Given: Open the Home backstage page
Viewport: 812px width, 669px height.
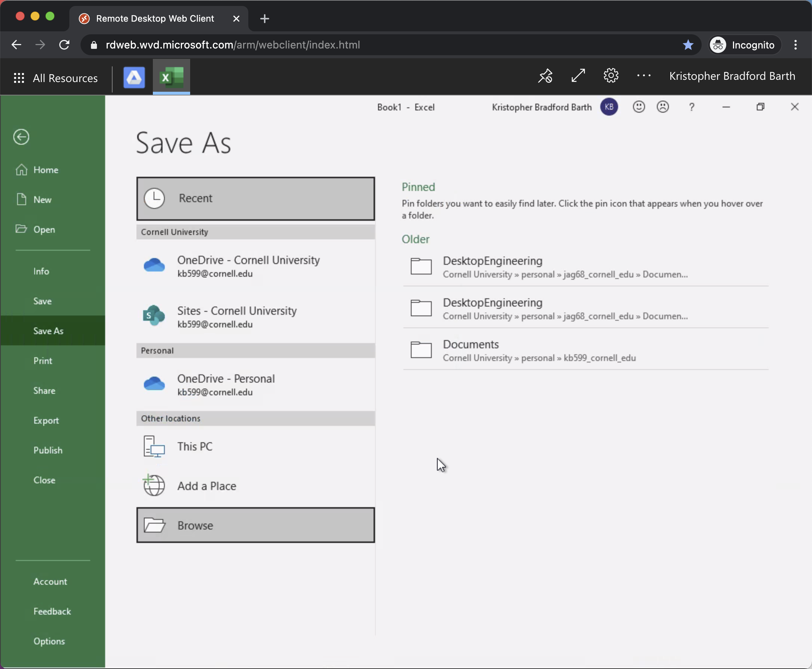Looking at the screenshot, I should click(53, 170).
